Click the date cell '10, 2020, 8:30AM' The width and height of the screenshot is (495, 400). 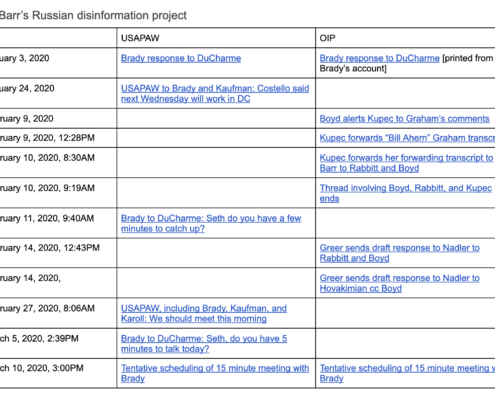pos(58,163)
